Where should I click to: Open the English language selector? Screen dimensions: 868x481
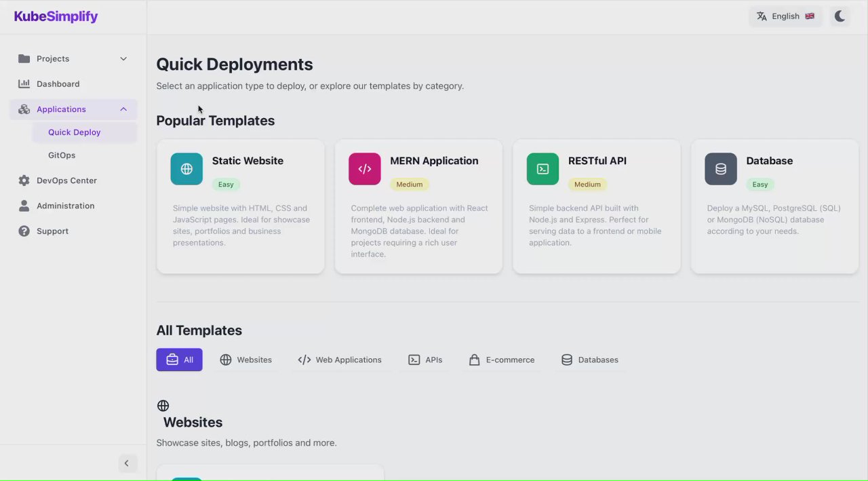pos(785,16)
